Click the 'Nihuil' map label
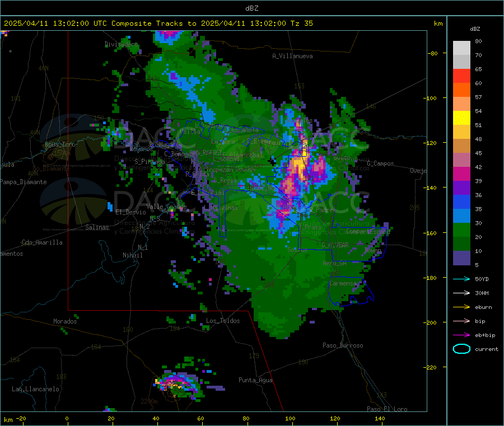 [132, 255]
